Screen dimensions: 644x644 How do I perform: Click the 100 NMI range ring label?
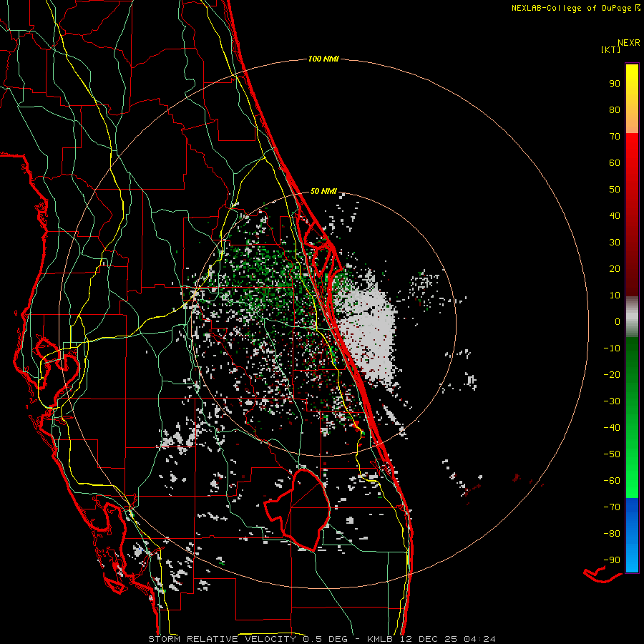pyautogui.click(x=323, y=59)
